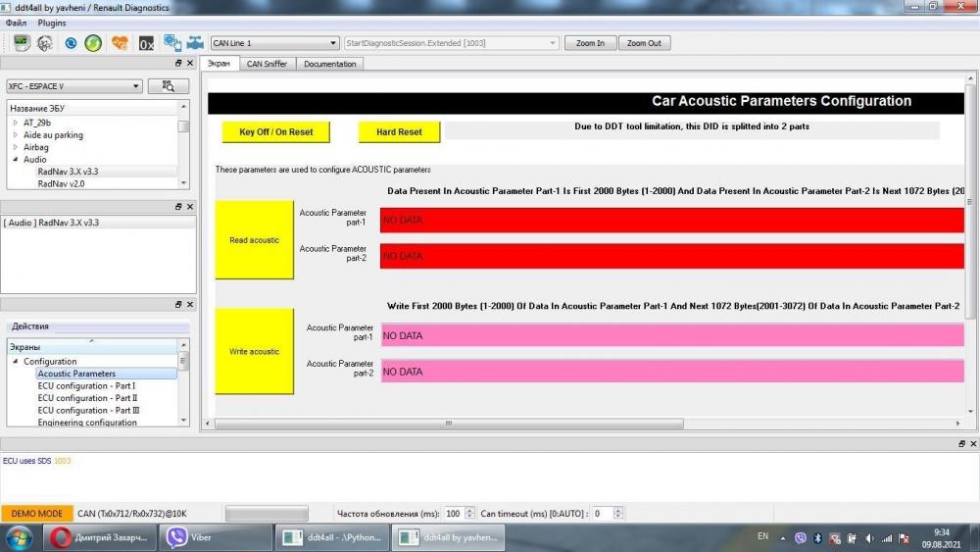Collapse the Configuration screens node

click(x=16, y=362)
